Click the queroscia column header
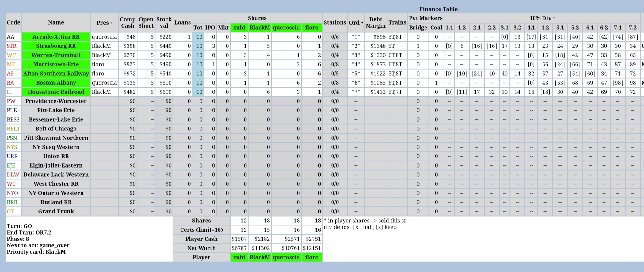The height and width of the screenshot is (272, 644). (286, 28)
